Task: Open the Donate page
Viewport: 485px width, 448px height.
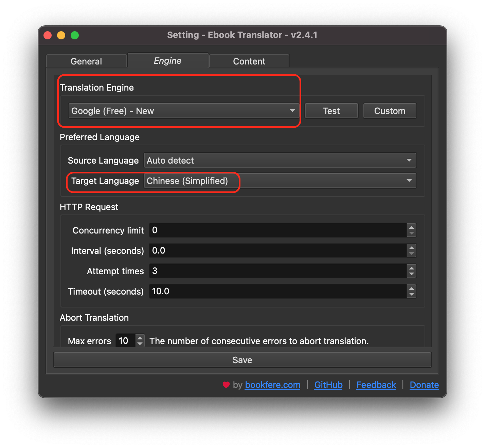Action: (424, 385)
